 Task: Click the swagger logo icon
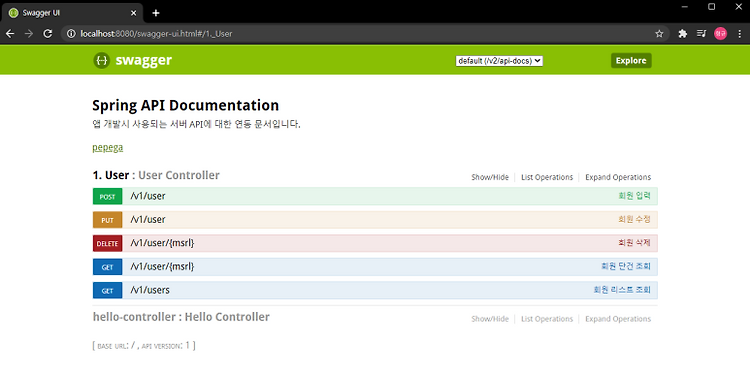click(101, 61)
